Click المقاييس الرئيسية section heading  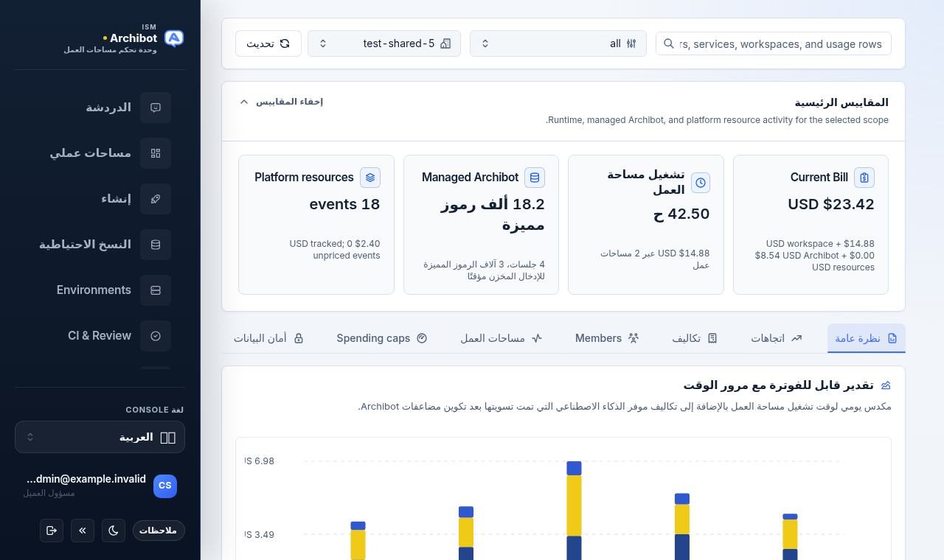tap(841, 102)
